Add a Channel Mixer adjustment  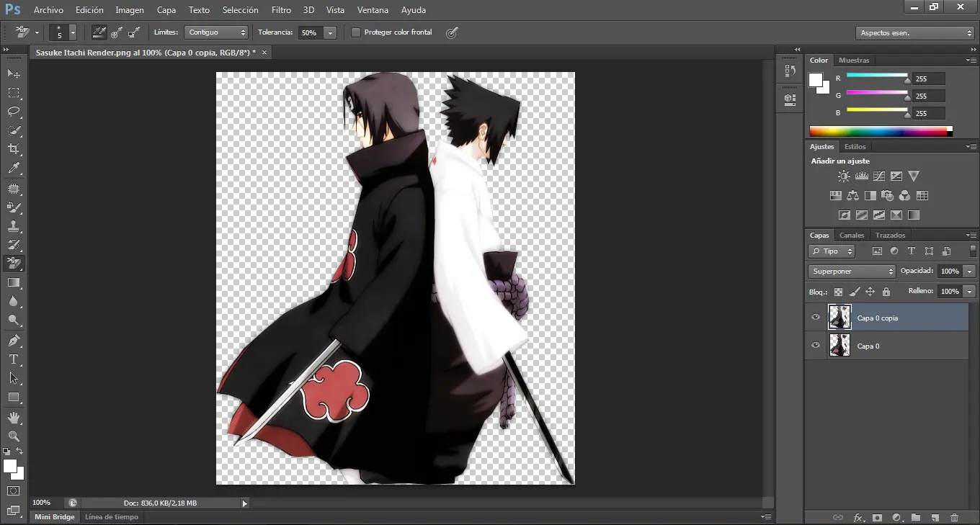tap(905, 195)
